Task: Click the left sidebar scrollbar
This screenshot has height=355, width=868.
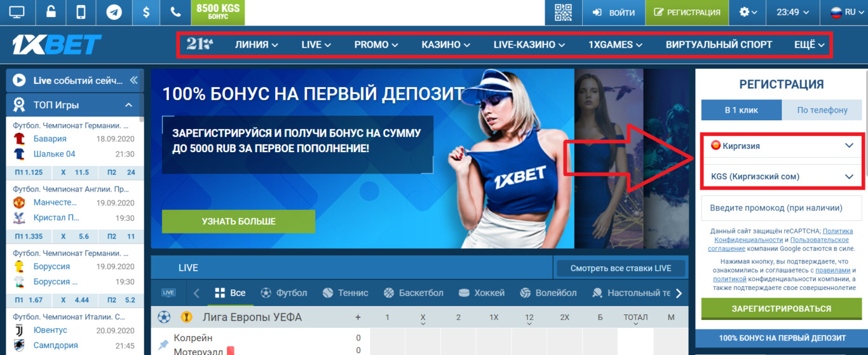Action: tap(142, 95)
